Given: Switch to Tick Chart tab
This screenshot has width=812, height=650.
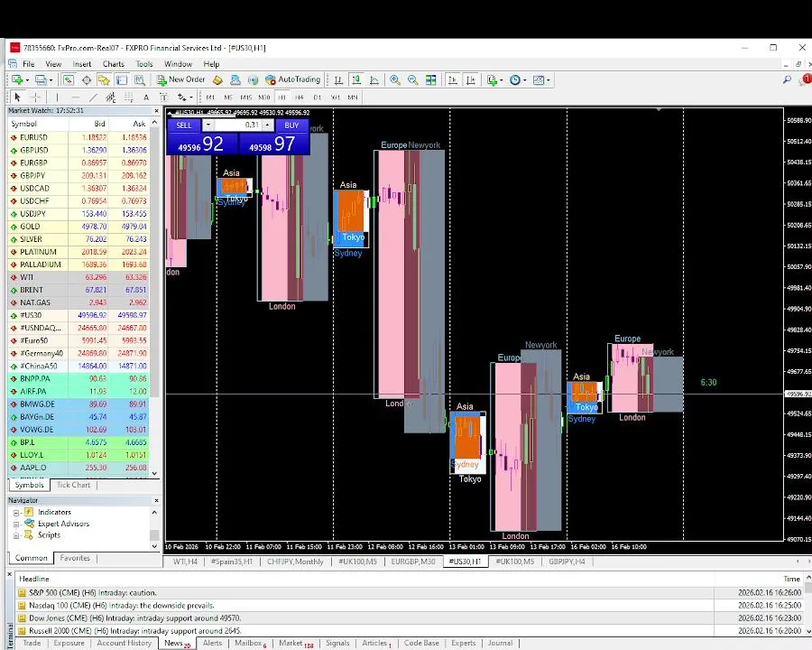Looking at the screenshot, I should click(x=74, y=485).
